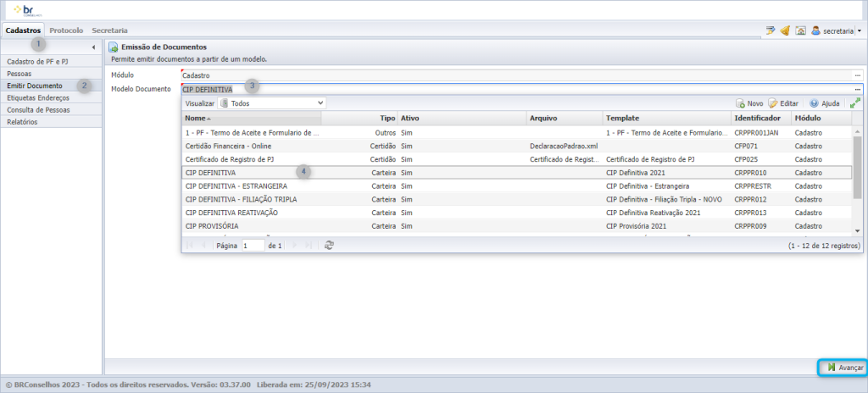Click the home page icon
The height and width of the screenshot is (393, 868).
[800, 31]
